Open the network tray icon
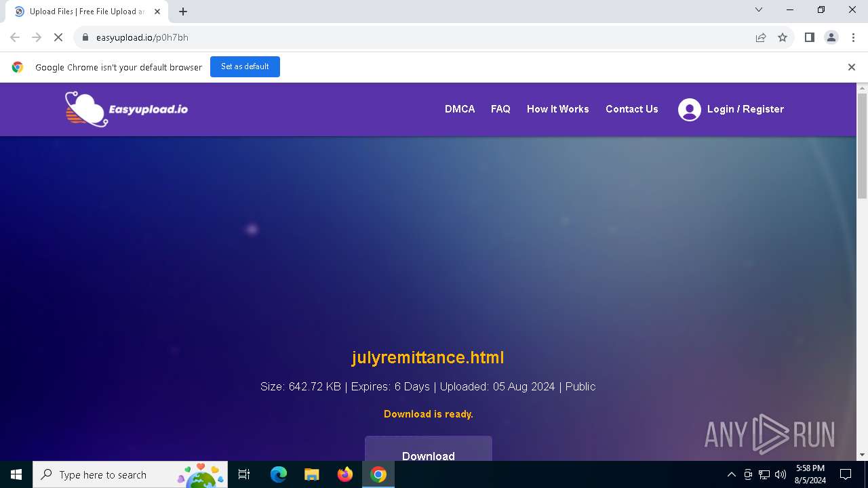The height and width of the screenshot is (488, 868). pos(764,474)
